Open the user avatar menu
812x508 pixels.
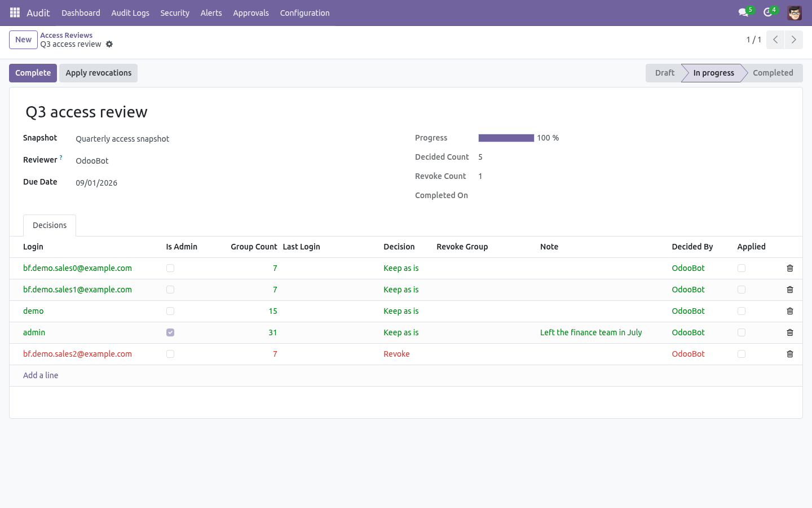click(x=795, y=12)
